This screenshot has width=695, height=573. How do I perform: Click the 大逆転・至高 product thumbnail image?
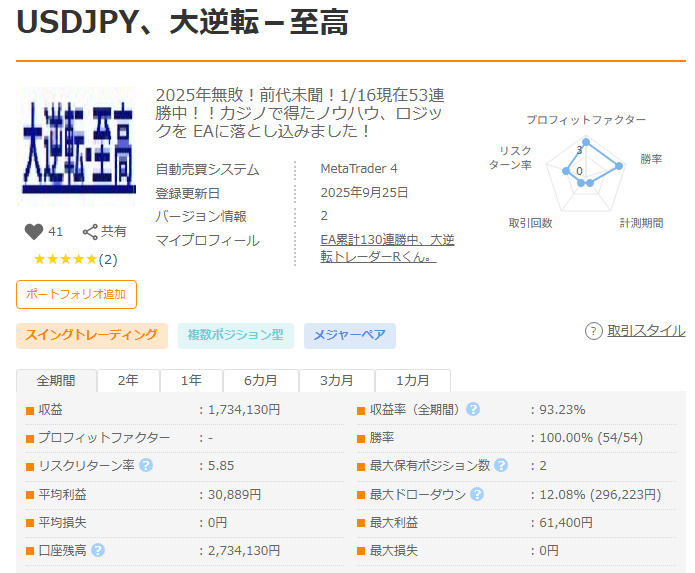(x=76, y=147)
